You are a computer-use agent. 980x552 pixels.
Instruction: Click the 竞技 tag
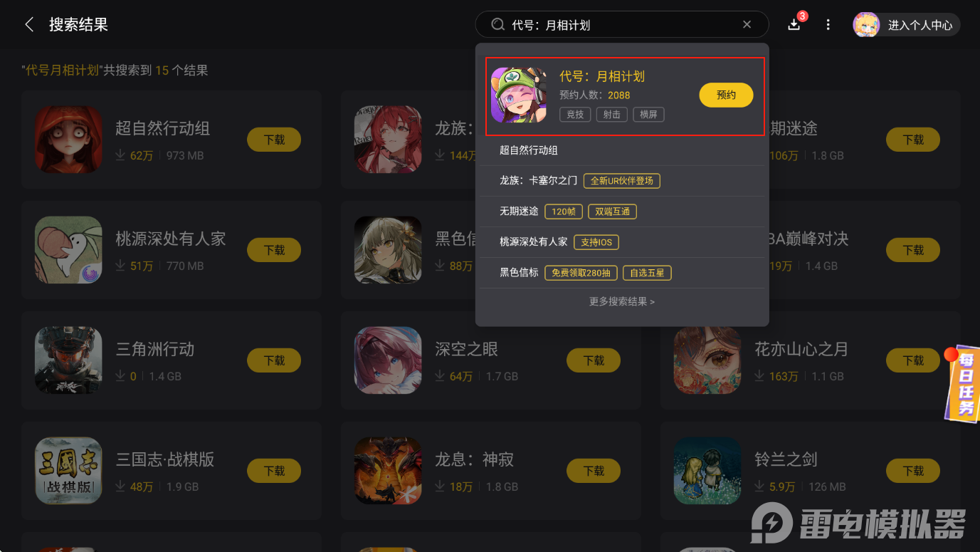click(575, 114)
